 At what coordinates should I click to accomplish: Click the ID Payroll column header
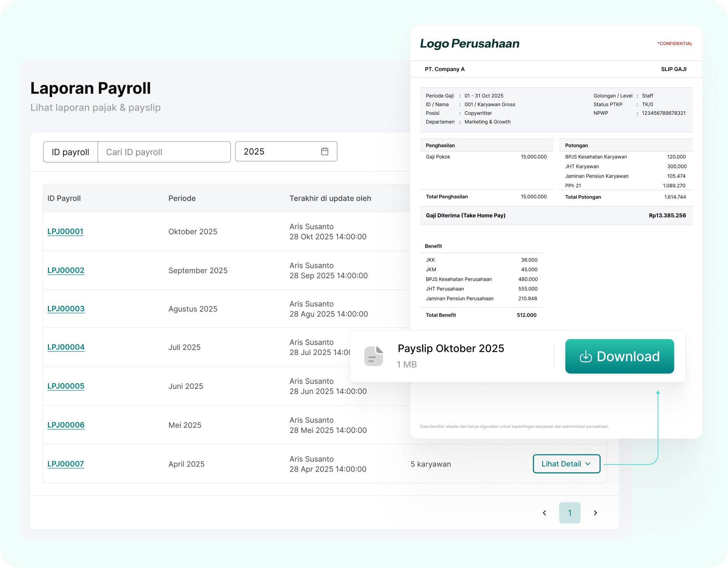[x=64, y=198]
